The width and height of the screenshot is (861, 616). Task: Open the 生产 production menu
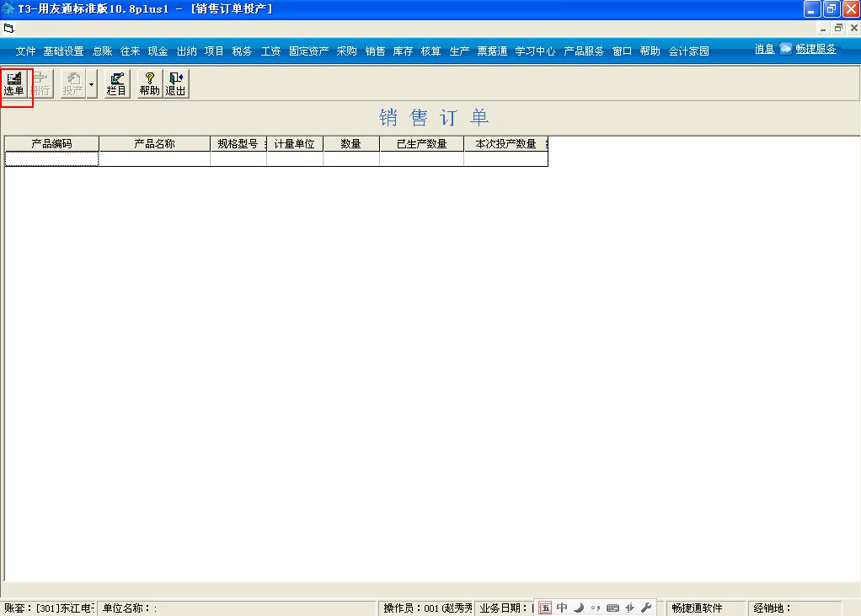[459, 51]
